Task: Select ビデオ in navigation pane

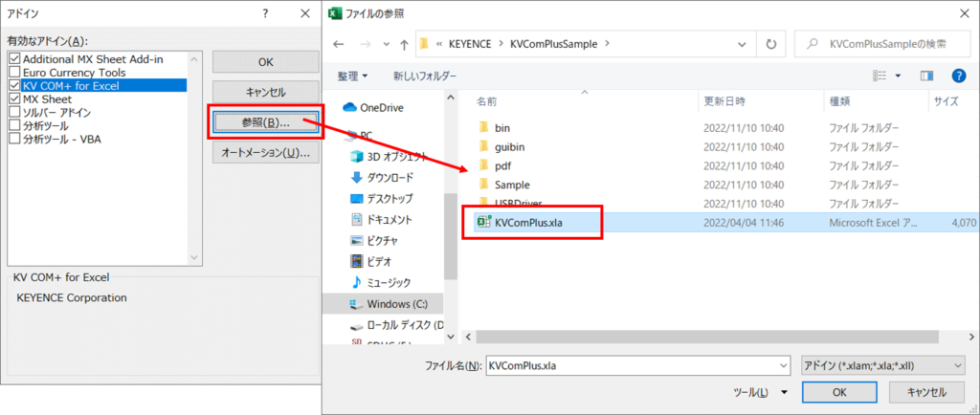Action: (370, 261)
